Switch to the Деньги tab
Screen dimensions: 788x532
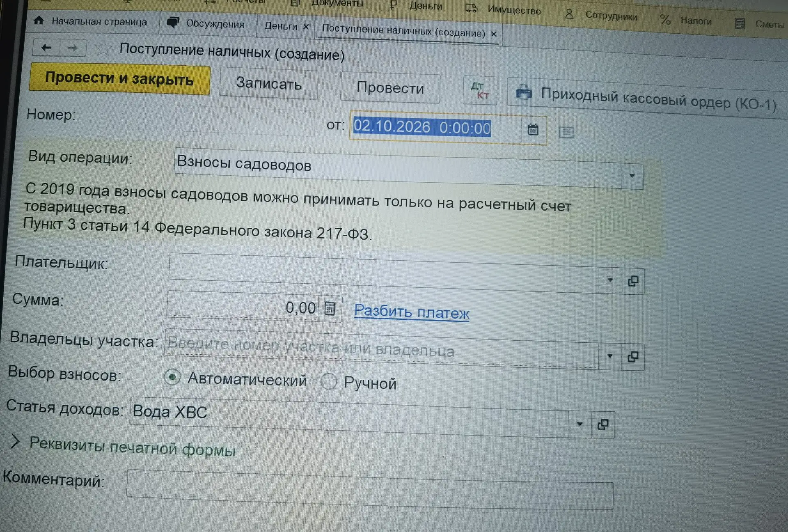point(281,26)
